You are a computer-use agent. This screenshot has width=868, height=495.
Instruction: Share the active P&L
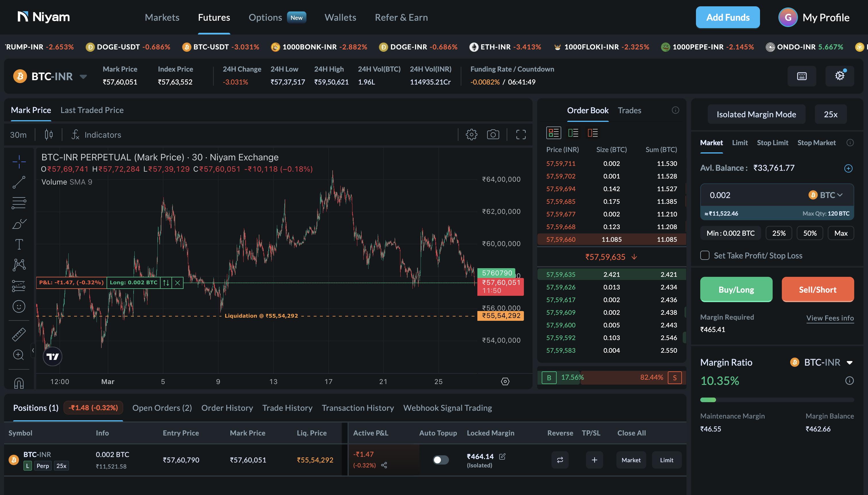(384, 465)
